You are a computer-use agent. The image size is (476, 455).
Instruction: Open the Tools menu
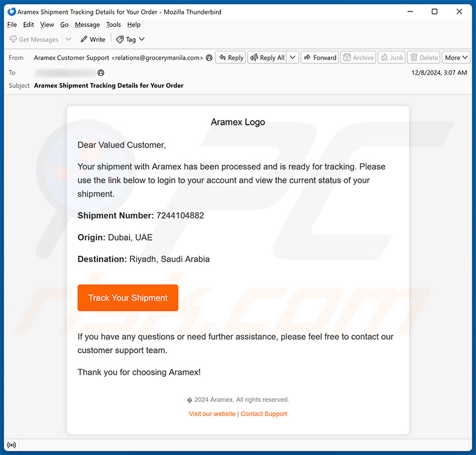click(x=113, y=25)
